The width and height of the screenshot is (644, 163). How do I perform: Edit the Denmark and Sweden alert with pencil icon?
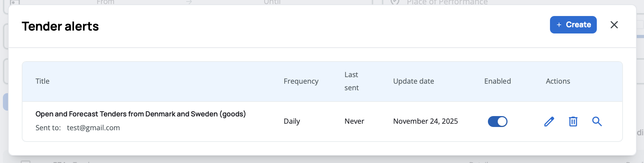click(549, 122)
